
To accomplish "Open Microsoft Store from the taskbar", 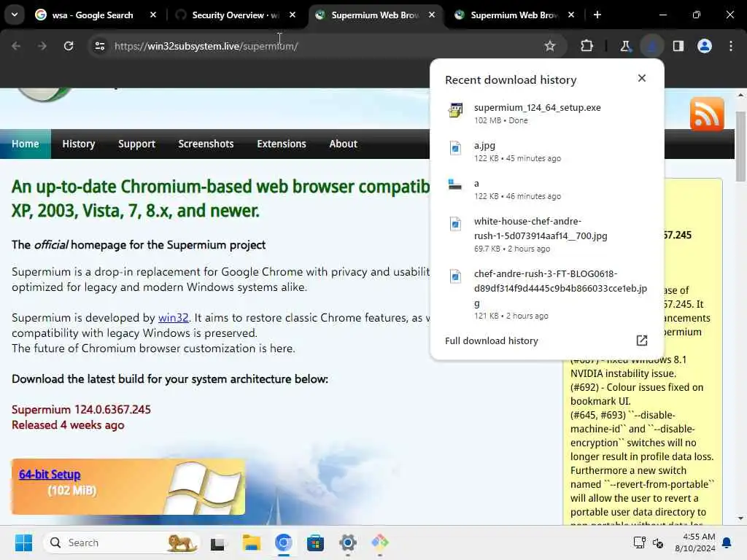I will 315,542.
